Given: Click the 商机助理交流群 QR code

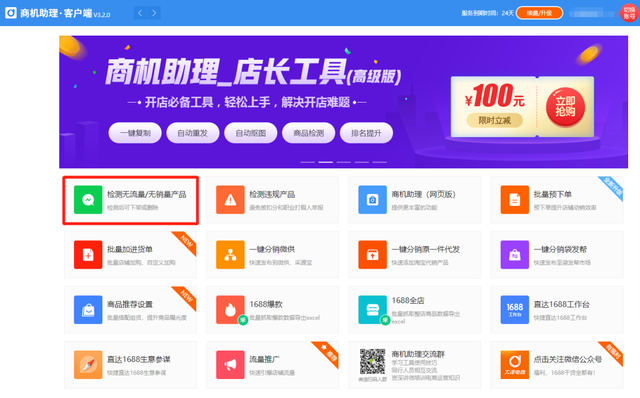Looking at the screenshot, I should tap(372, 362).
